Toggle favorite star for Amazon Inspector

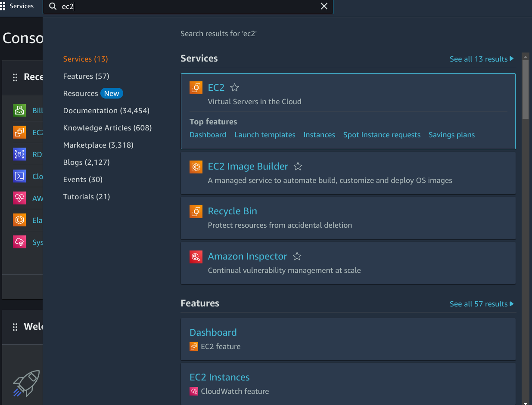pos(297,257)
